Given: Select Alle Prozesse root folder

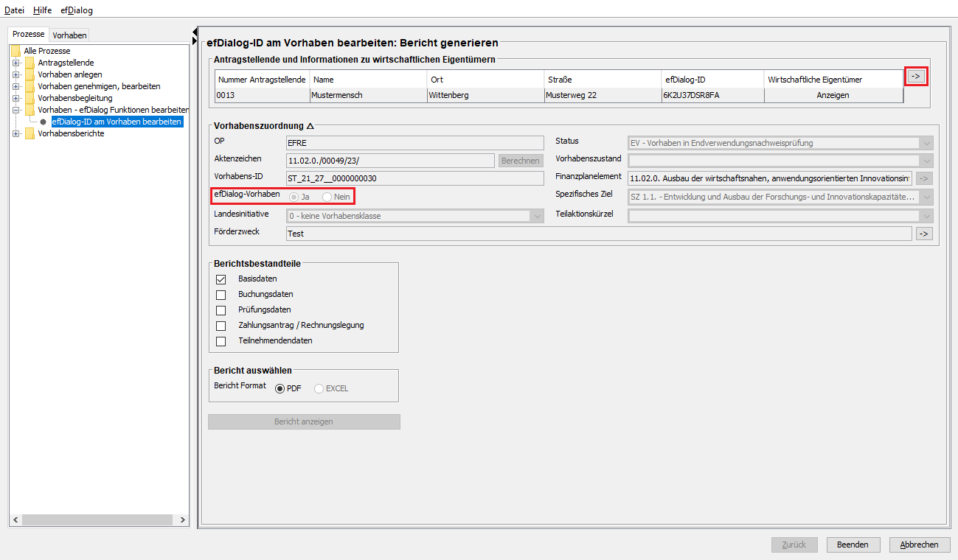Looking at the screenshot, I should 47,51.
